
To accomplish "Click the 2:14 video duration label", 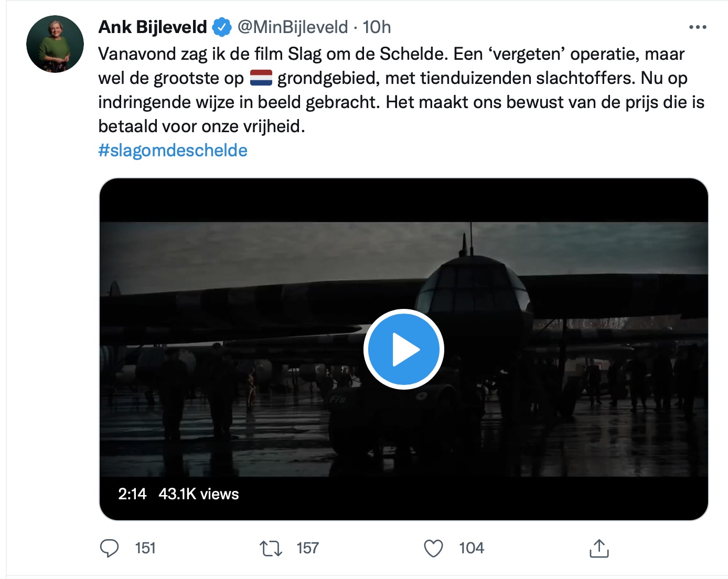I will (x=132, y=494).
